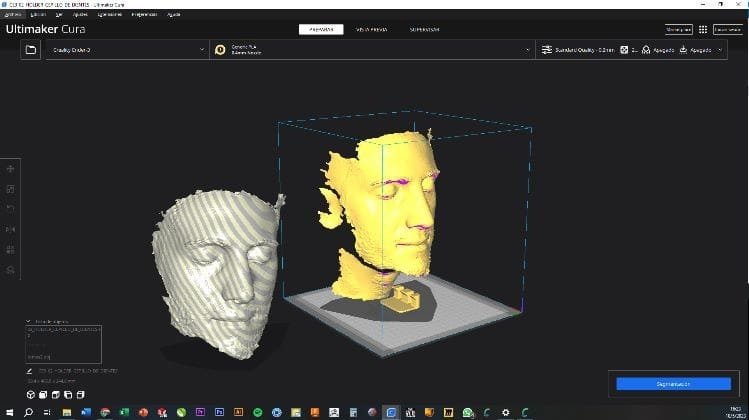749x420 pixels.
Task: Switch to 3D view cube icon
Action: pos(31,395)
